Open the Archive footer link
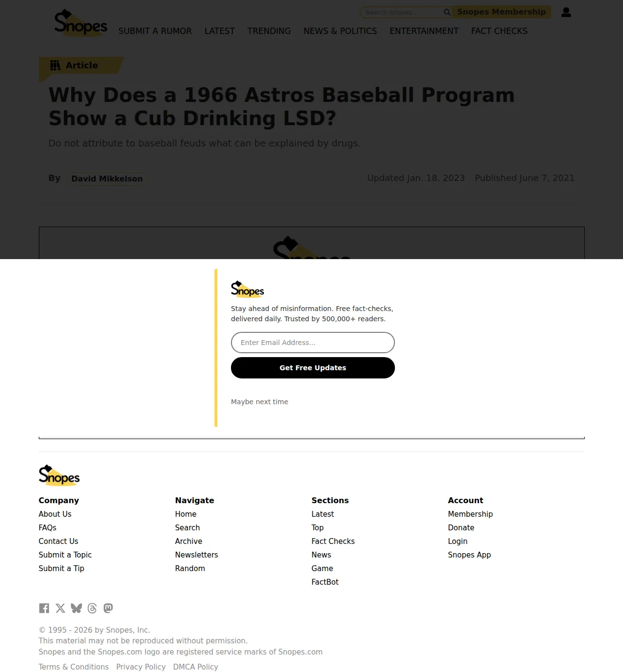The image size is (623, 672). (x=189, y=541)
